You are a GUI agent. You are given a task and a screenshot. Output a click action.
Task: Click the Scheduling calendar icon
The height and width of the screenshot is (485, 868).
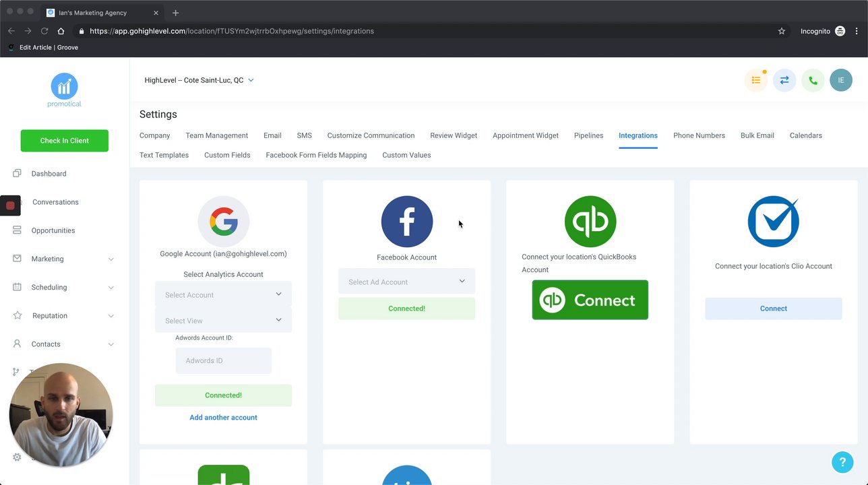(x=17, y=287)
